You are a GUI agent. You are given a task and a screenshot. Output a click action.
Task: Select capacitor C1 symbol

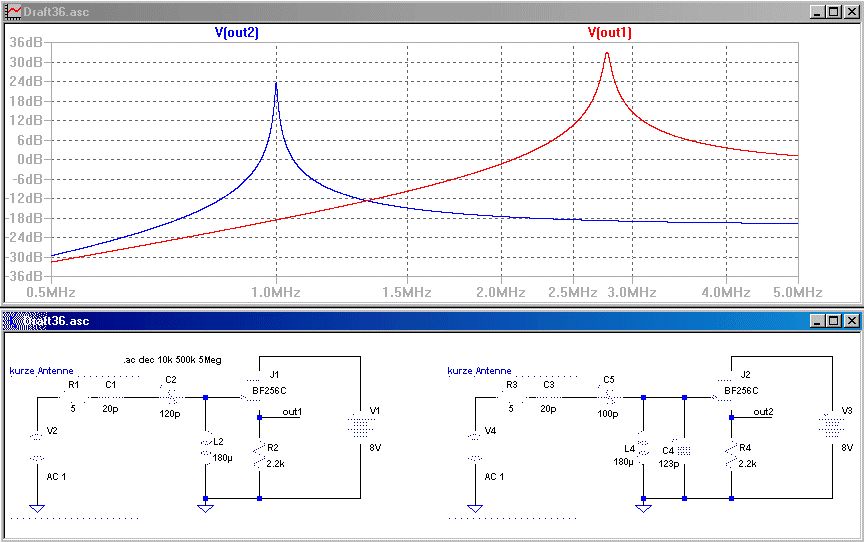point(110,397)
